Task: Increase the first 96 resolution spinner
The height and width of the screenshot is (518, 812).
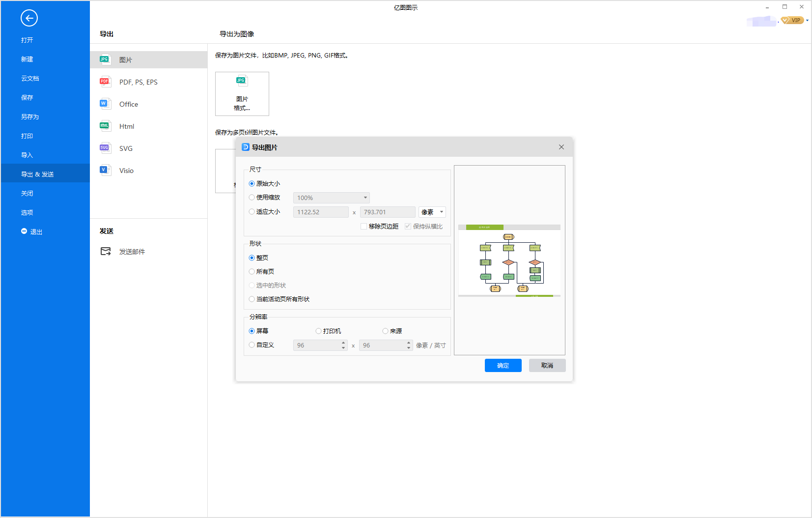Action: tap(343, 343)
